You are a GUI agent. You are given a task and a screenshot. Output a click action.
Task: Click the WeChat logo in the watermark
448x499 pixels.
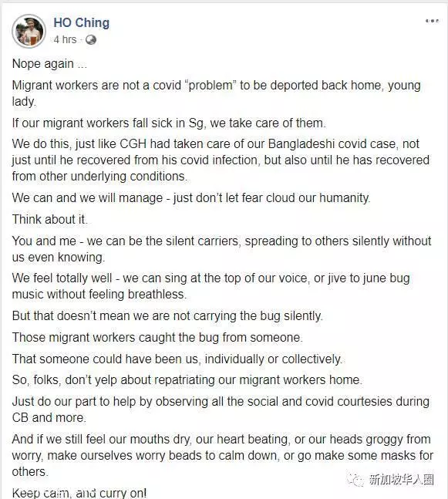[x=356, y=479]
